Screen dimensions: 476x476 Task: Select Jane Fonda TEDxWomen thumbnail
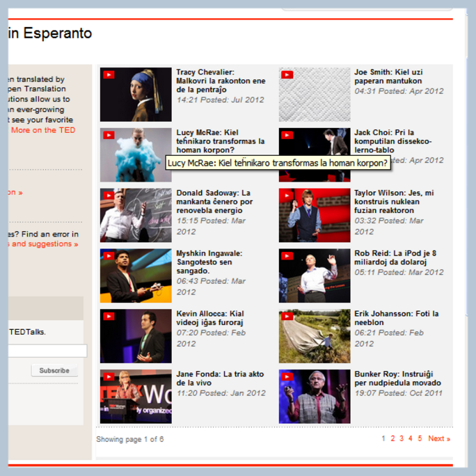(136, 397)
